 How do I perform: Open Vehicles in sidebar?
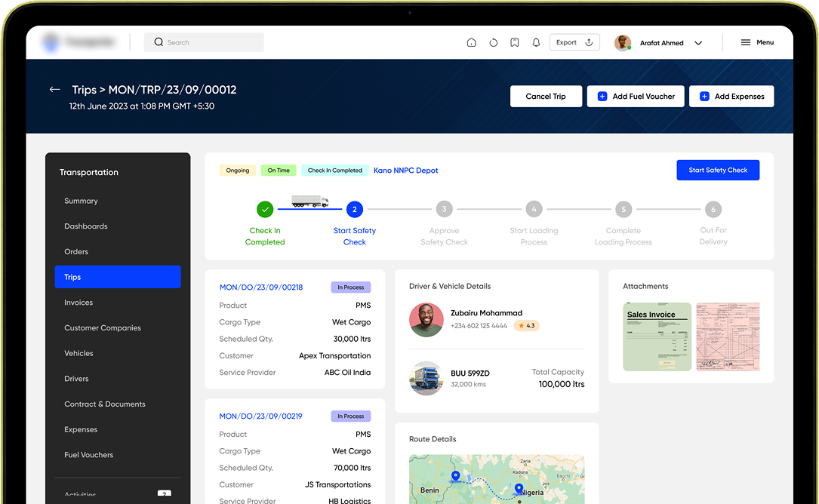79,353
